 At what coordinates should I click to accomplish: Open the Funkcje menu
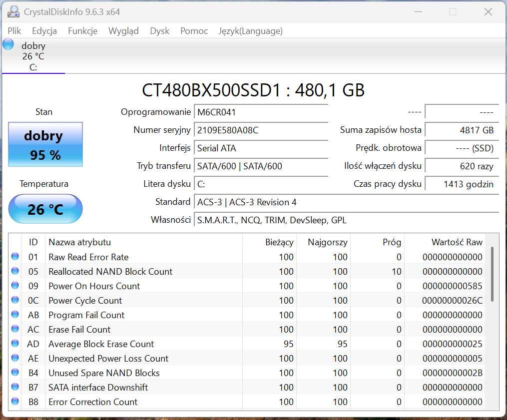(x=82, y=31)
